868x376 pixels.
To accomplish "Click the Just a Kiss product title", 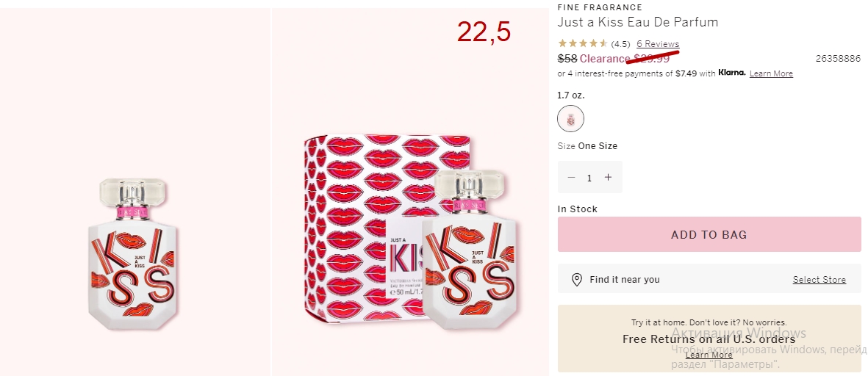I will point(638,22).
